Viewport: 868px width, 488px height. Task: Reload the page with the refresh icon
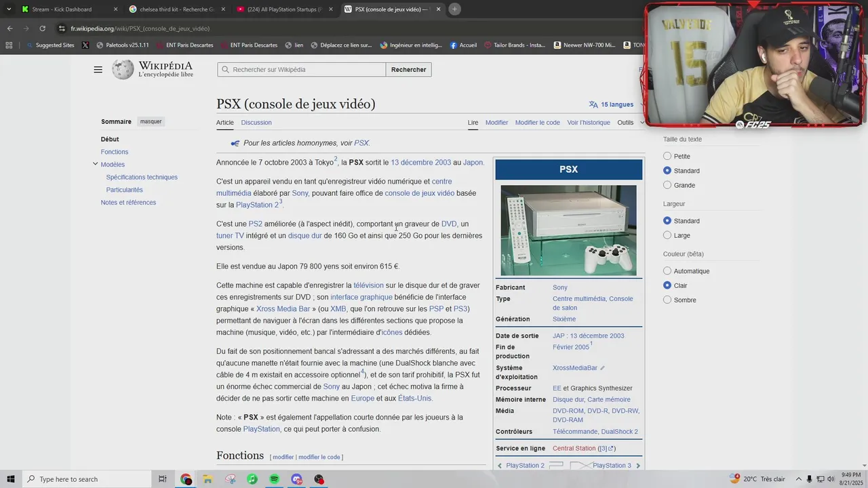(42, 28)
